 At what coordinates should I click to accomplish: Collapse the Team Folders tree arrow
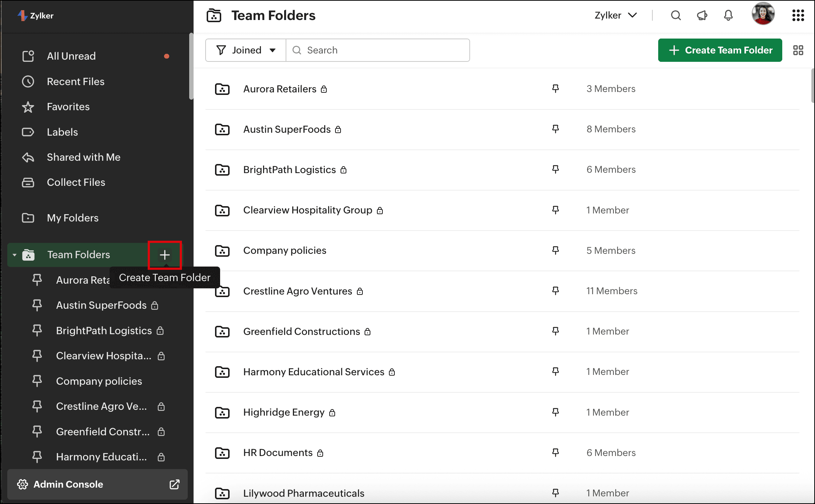15,255
